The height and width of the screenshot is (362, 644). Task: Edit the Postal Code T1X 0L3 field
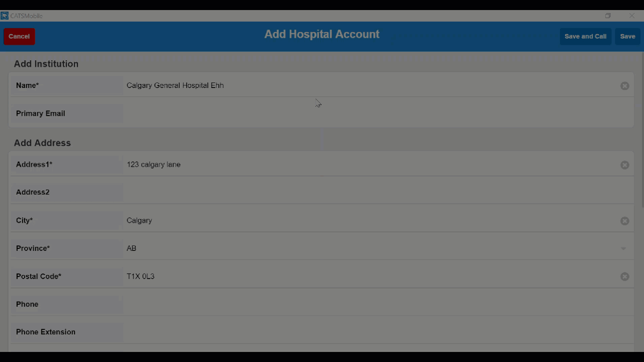tap(372, 276)
